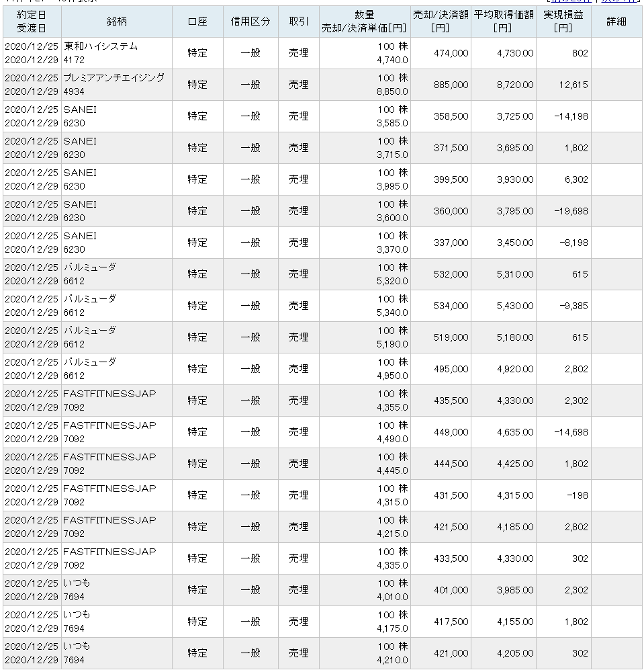The image size is (644, 670).
Task: Click the realized profit 12,615
Action: pyautogui.click(x=573, y=85)
